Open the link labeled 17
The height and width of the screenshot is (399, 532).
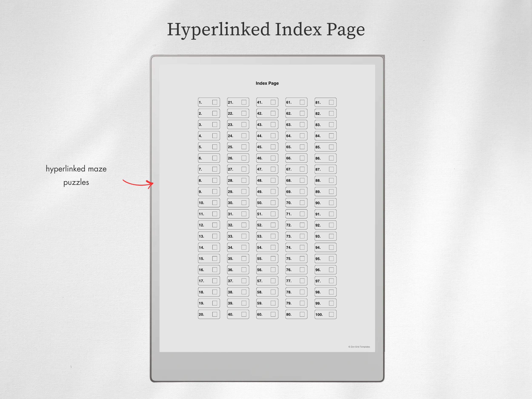[x=209, y=281]
